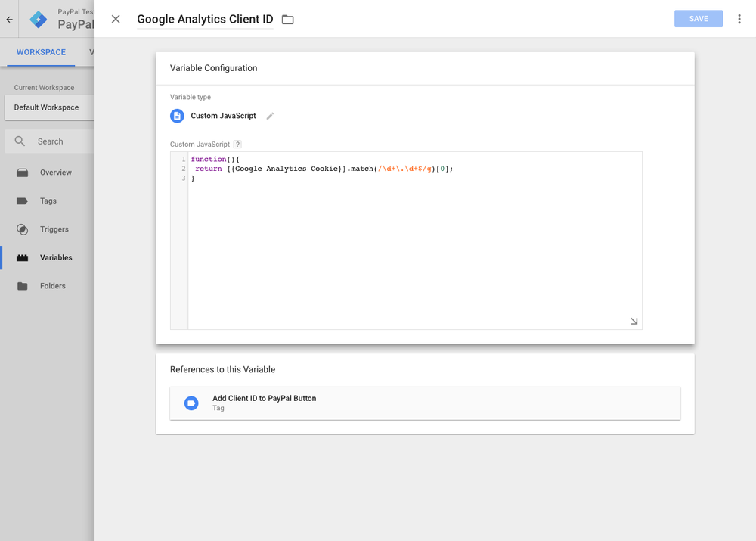Click the Variable Configuration heading
This screenshot has width=756, height=541.
coord(214,68)
